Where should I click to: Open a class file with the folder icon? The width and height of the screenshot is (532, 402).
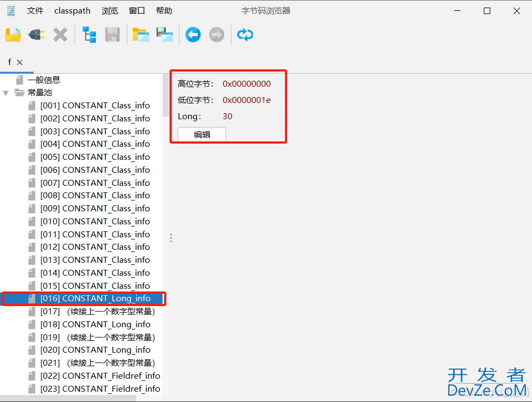point(13,35)
